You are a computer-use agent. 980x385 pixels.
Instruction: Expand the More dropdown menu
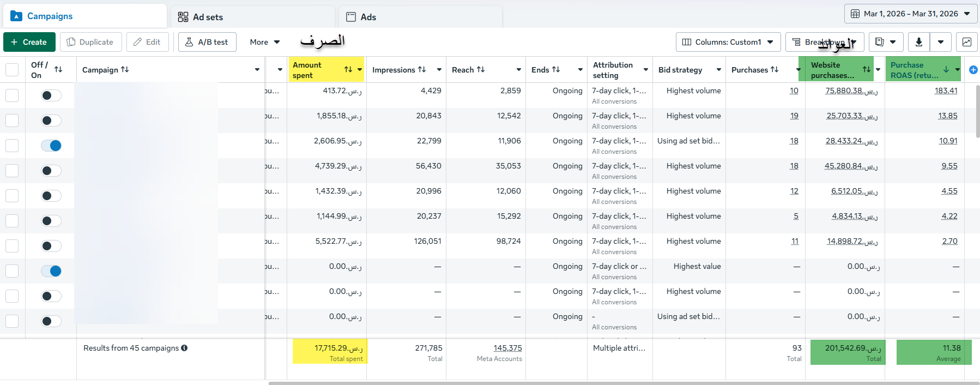point(265,42)
